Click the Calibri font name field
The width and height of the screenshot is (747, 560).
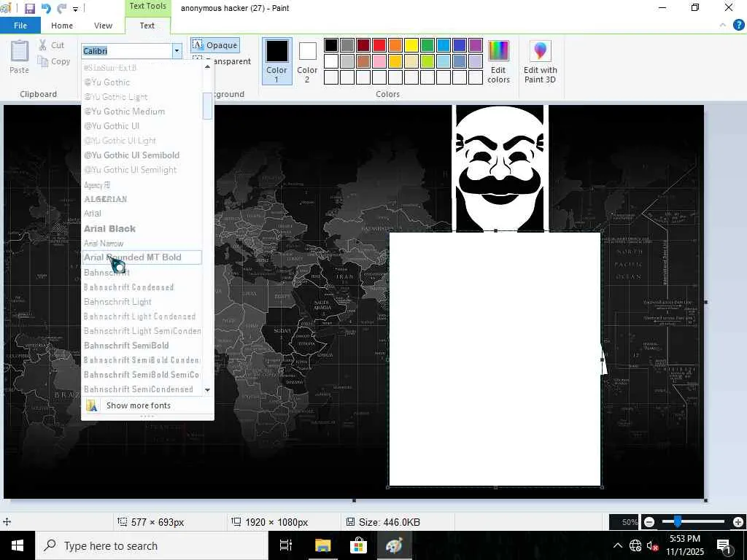126,50
